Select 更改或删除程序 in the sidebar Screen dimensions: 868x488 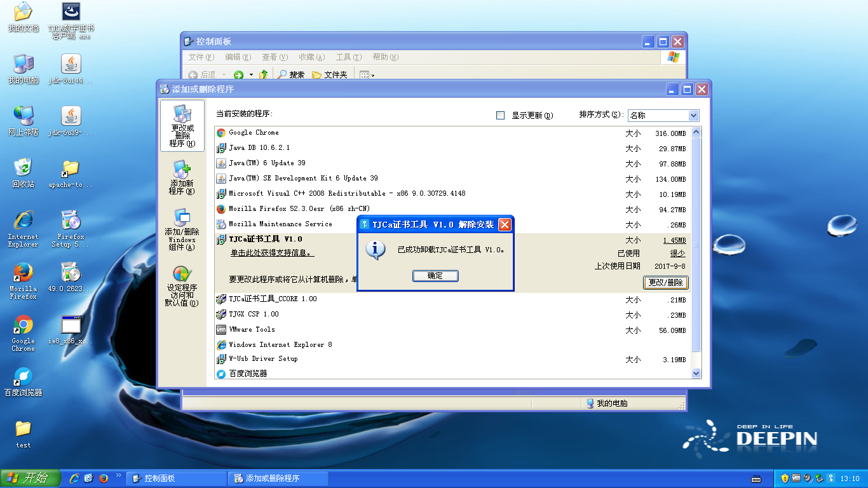[x=182, y=126]
